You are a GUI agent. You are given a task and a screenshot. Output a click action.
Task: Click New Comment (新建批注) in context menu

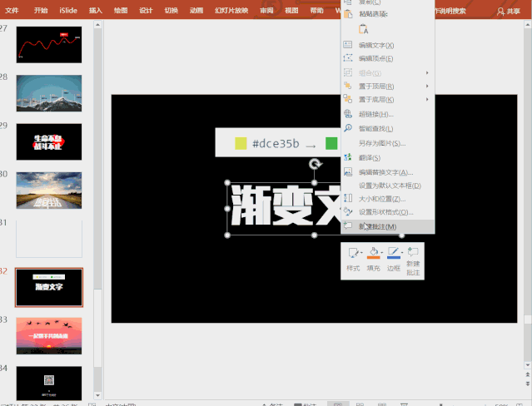point(387,226)
